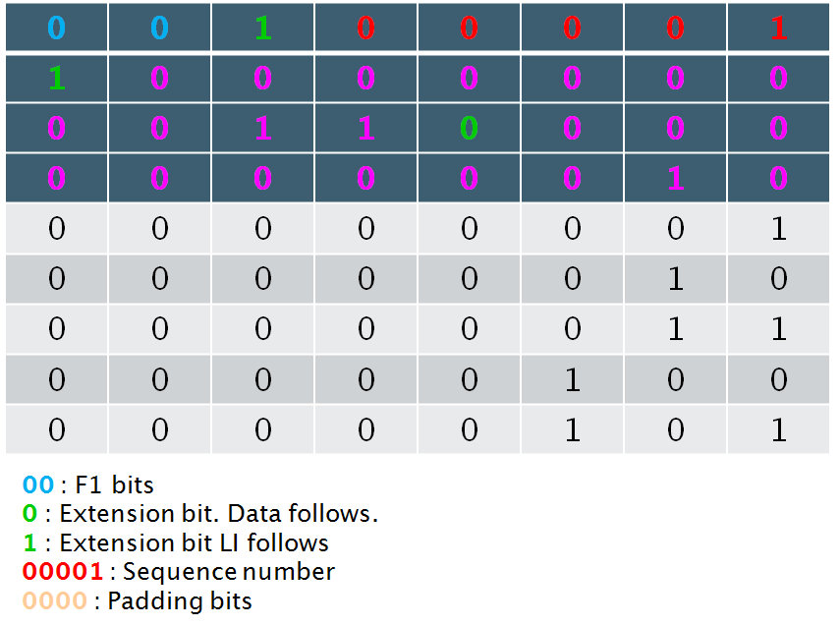This screenshot has width=840, height=626.
Task: Select the magenta 1 in the fourth row
Action: click(675, 179)
